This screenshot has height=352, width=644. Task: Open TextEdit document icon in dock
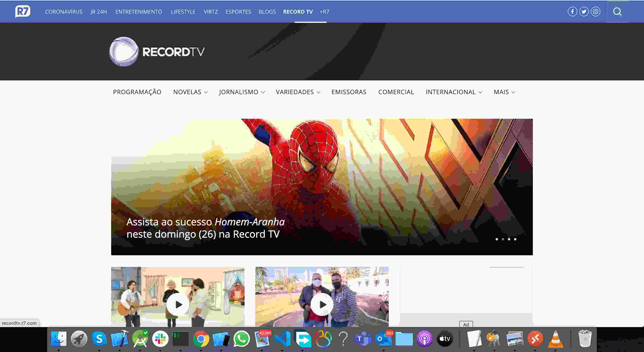(x=474, y=339)
